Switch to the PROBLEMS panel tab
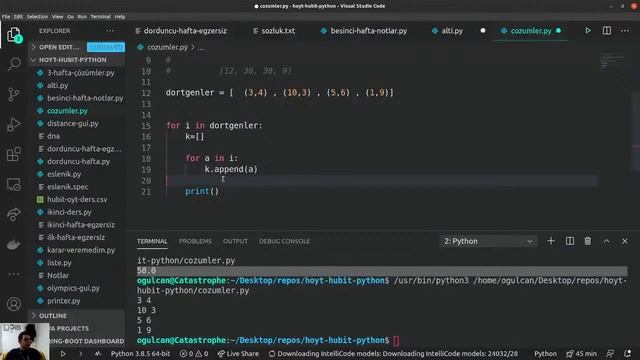Screen dimensions: 640x360 pos(195,241)
